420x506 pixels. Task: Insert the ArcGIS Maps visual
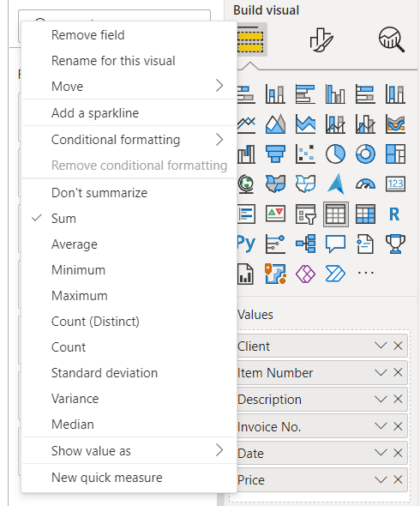275,274
